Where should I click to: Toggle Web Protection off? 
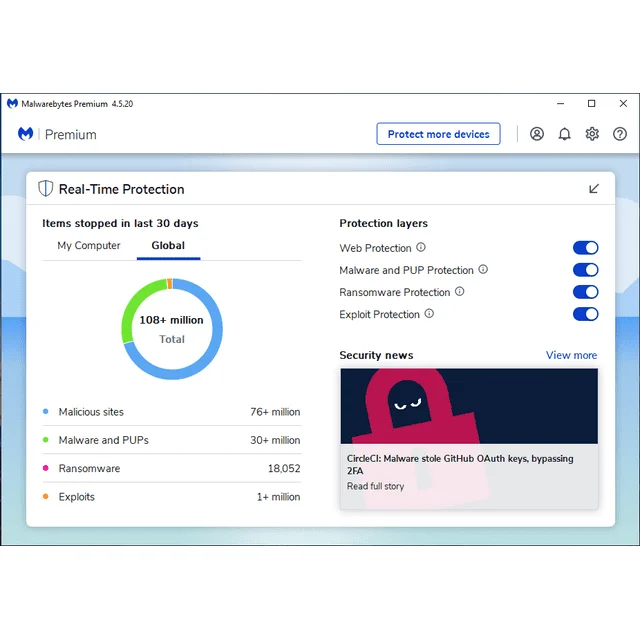coord(585,248)
